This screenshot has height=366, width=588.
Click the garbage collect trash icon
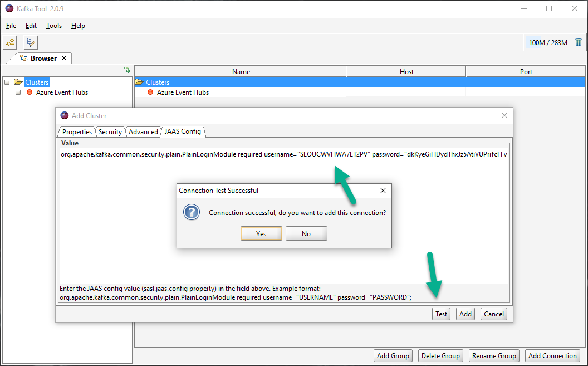tap(578, 42)
